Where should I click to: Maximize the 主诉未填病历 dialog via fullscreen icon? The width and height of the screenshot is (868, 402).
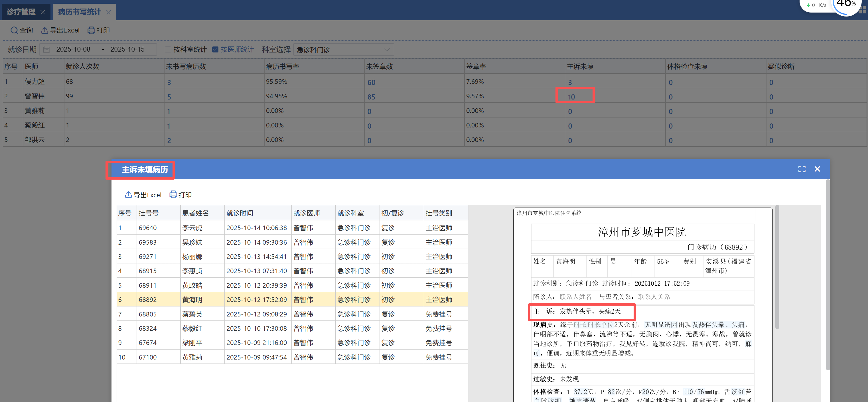click(x=802, y=169)
